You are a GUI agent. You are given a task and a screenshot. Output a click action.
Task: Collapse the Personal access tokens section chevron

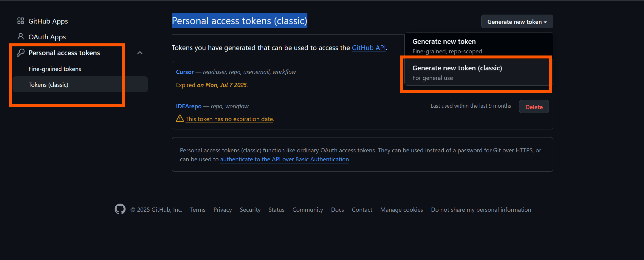pos(140,53)
